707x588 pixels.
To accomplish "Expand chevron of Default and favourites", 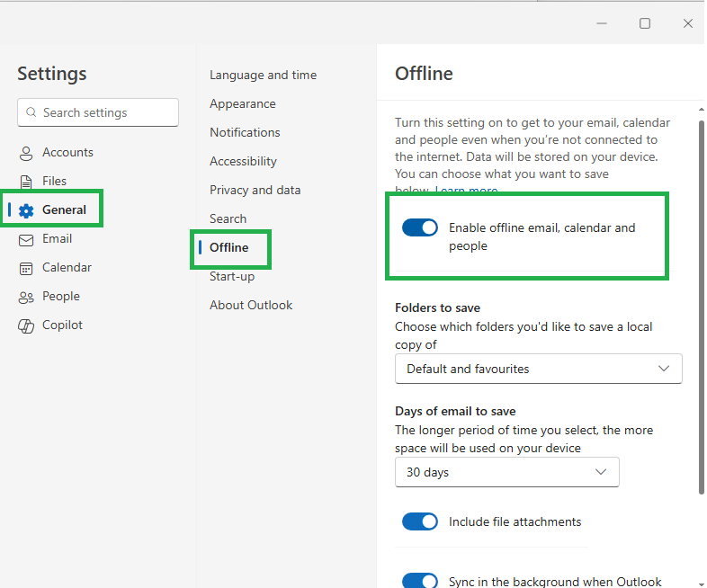I will pos(663,369).
